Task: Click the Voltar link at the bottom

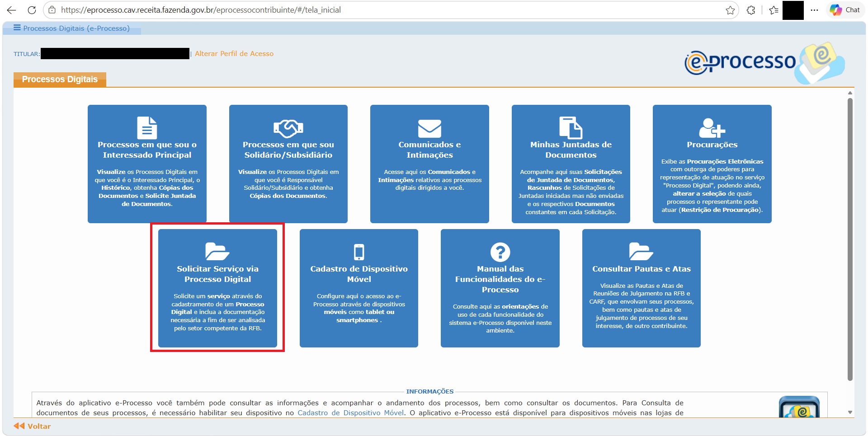Action: point(33,426)
